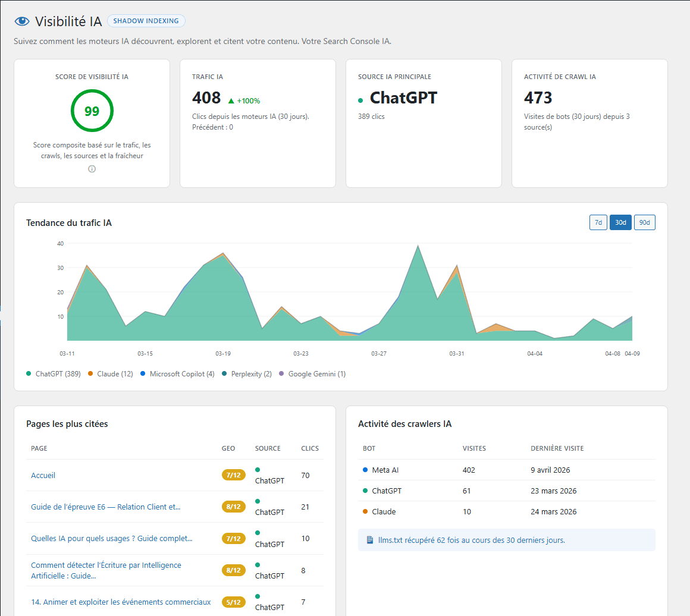Screen dimensions: 690x616
Task: Click the green dot before ChatGPT heading
Action: pyautogui.click(x=360, y=100)
